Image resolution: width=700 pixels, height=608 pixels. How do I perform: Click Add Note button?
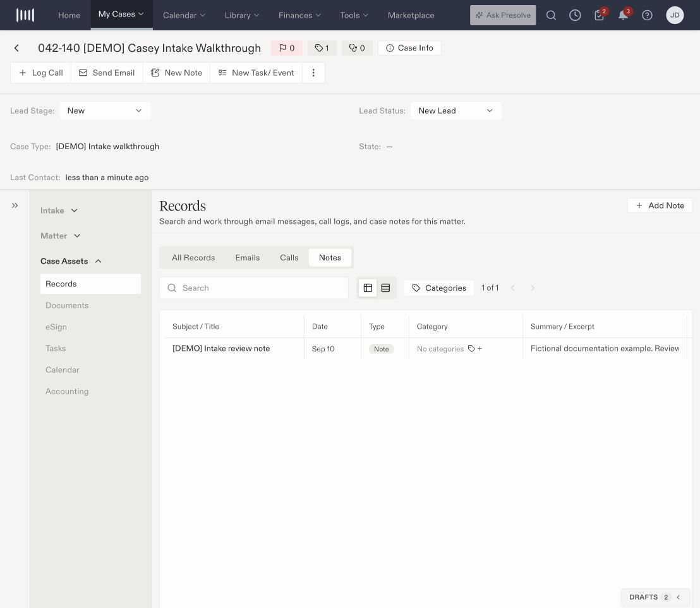tap(660, 205)
